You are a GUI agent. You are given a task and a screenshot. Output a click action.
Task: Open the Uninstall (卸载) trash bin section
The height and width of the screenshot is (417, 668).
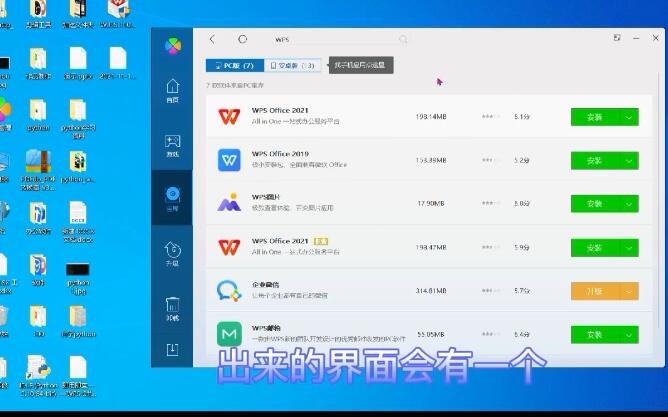173,309
